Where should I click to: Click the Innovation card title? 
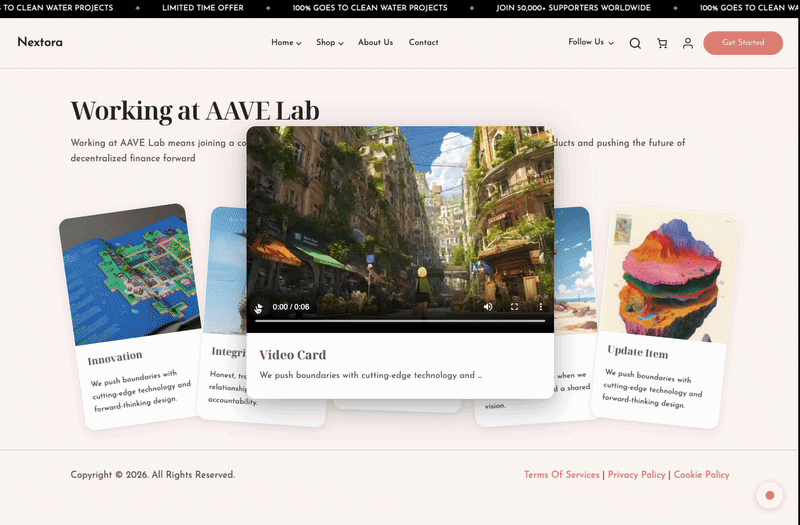click(x=115, y=358)
